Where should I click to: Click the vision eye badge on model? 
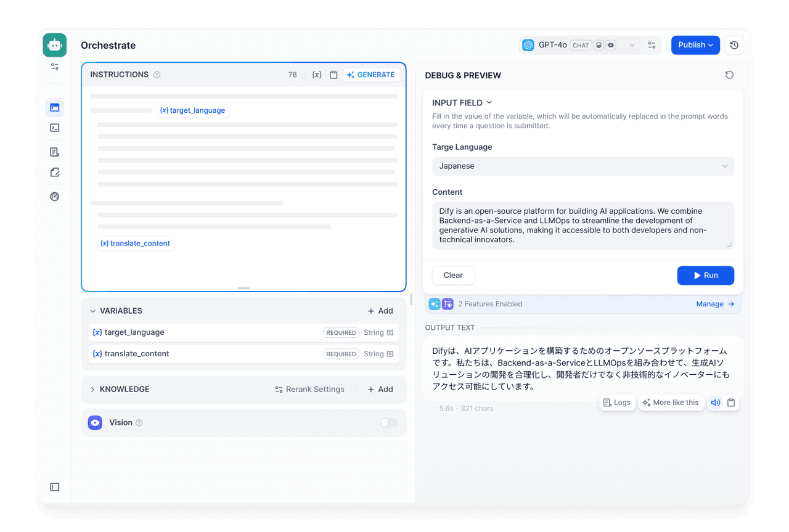click(611, 45)
